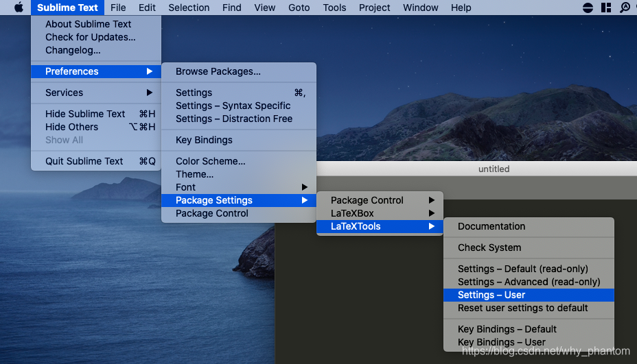Expand the Package Settings submenu
The height and width of the screenshot is (364, 637).
tap(239, 200)
